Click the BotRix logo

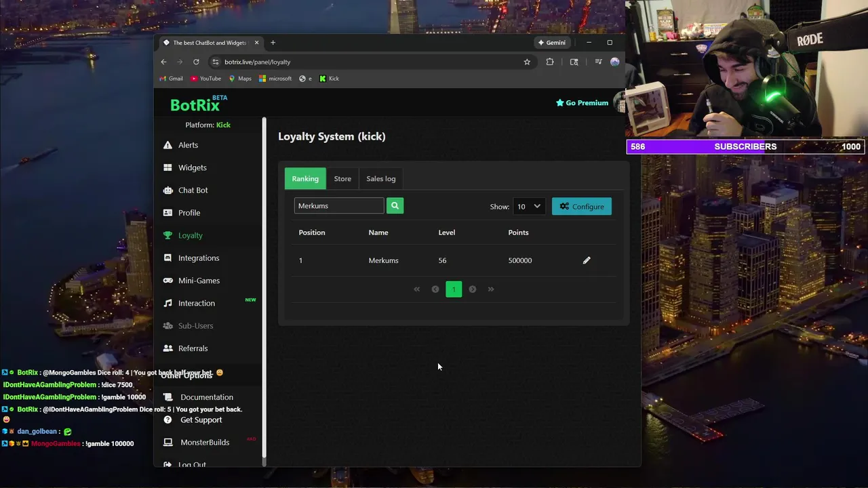click(x=198, y=104)
